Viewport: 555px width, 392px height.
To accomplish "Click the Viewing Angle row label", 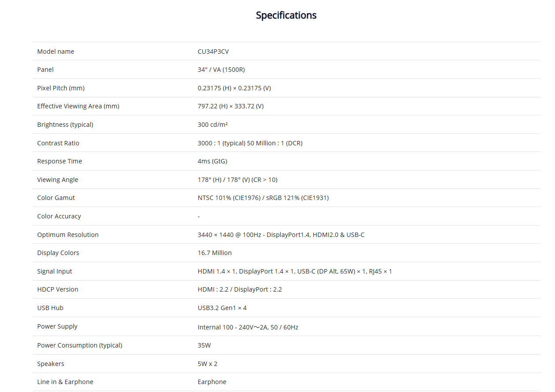I will [58, 180].
